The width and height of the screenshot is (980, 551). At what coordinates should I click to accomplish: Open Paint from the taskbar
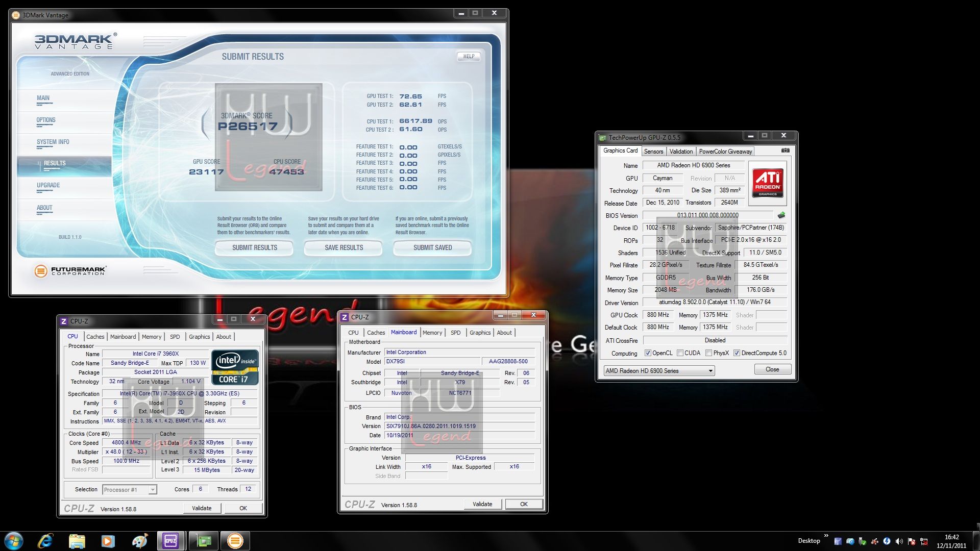[139, 541]
